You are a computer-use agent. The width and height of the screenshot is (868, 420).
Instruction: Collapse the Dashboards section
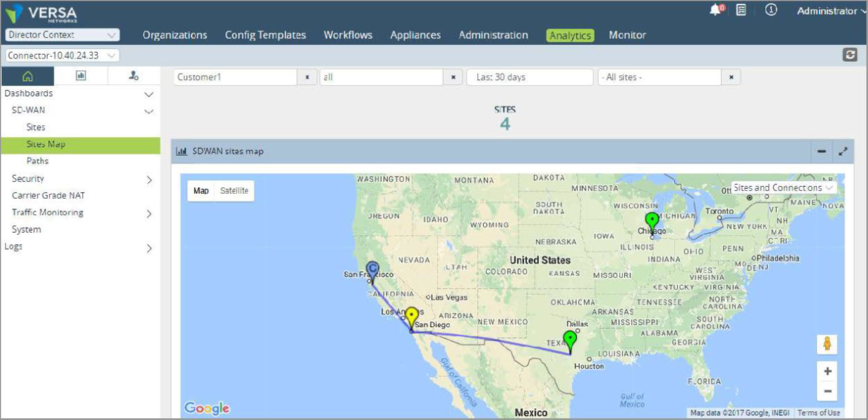click(148, 94)
